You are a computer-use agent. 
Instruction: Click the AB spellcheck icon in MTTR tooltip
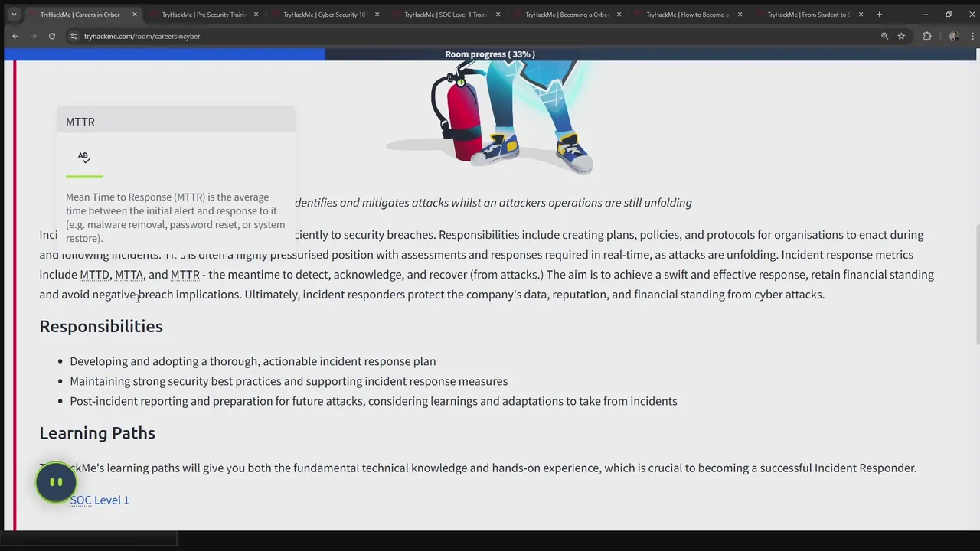coord(84,157)
